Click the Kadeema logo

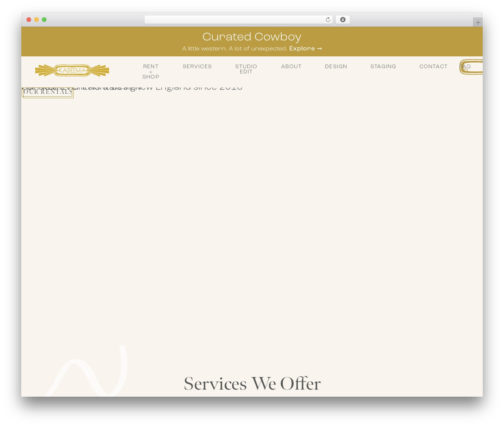[x=72, y=71]
